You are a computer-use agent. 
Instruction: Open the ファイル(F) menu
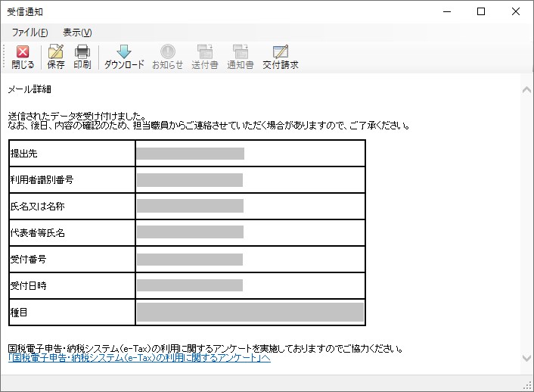tap(30, 33)
